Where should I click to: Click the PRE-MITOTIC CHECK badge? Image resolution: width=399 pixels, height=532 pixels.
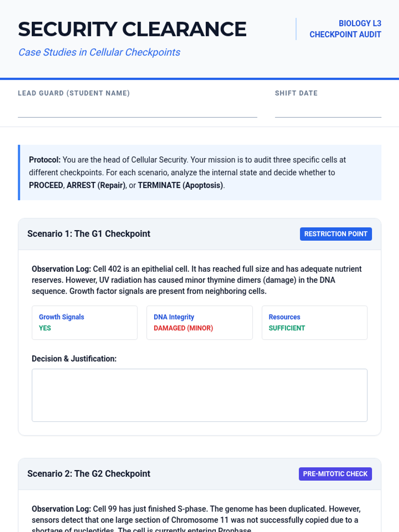pos(335,474)
